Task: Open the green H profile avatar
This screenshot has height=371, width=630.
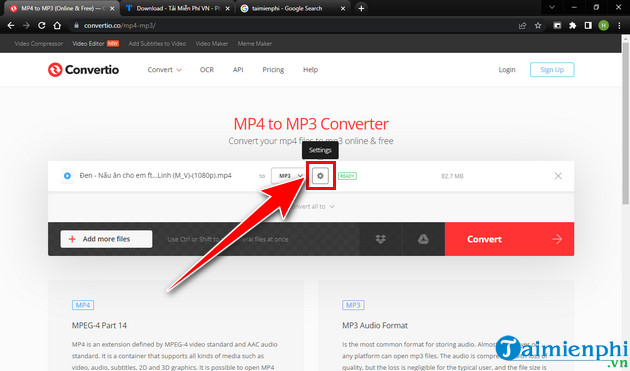Action: click(603, 25)
